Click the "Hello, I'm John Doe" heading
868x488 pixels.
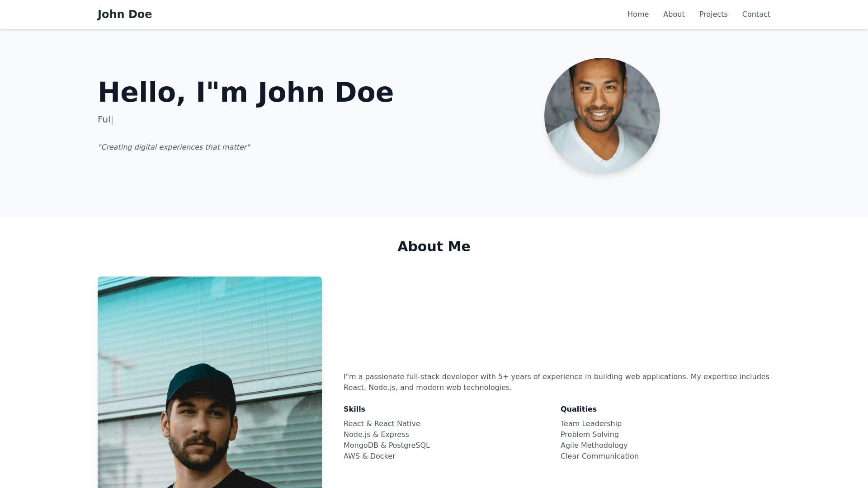(245, 93)
